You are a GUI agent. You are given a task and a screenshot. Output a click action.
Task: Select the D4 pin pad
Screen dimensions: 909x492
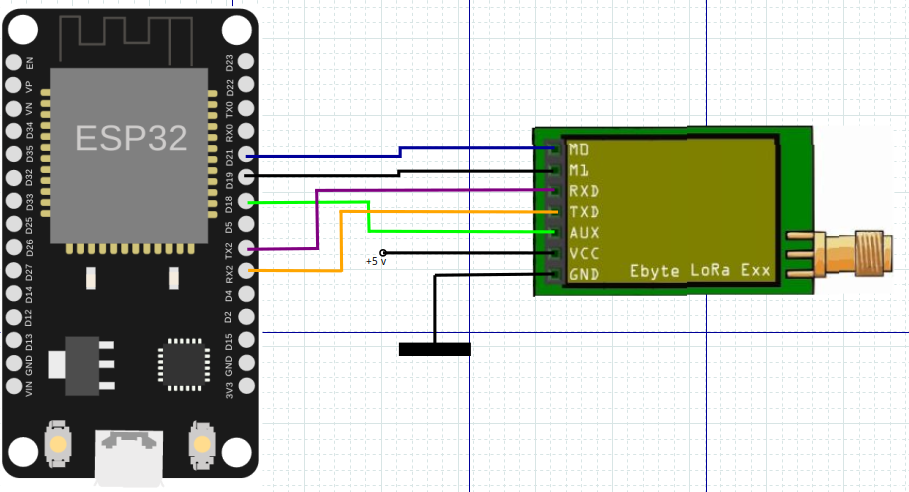pyautogui.click(x=246, y=293)
